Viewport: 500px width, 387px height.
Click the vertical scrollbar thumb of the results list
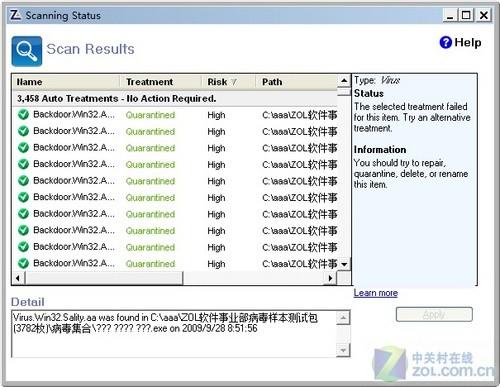tap(344, 91)
